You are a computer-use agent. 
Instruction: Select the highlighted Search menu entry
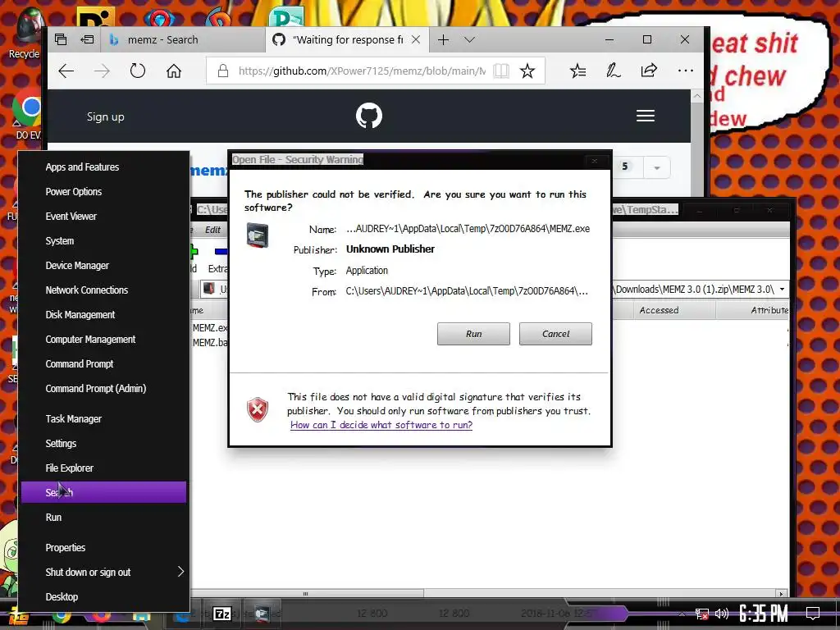(104, 492)
